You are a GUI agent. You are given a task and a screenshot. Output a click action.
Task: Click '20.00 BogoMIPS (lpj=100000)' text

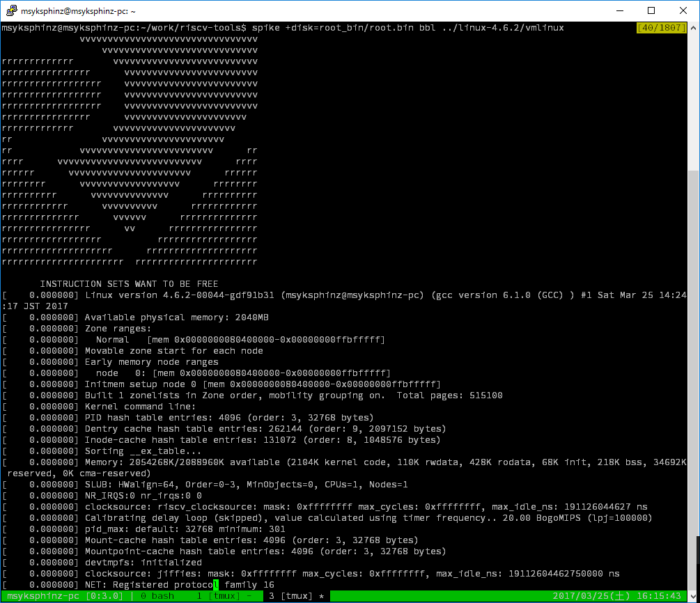577,518
